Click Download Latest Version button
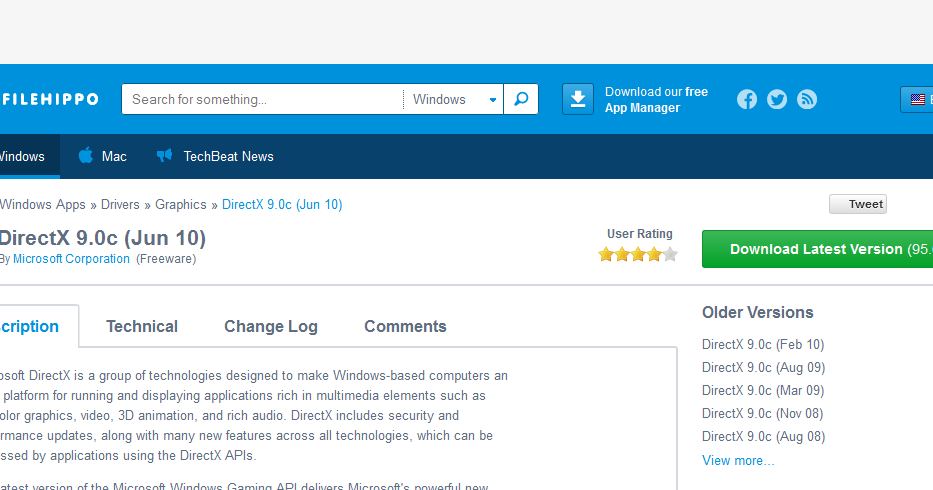The height and width of the screenshot is (490, 933). (x=818, y=249)
